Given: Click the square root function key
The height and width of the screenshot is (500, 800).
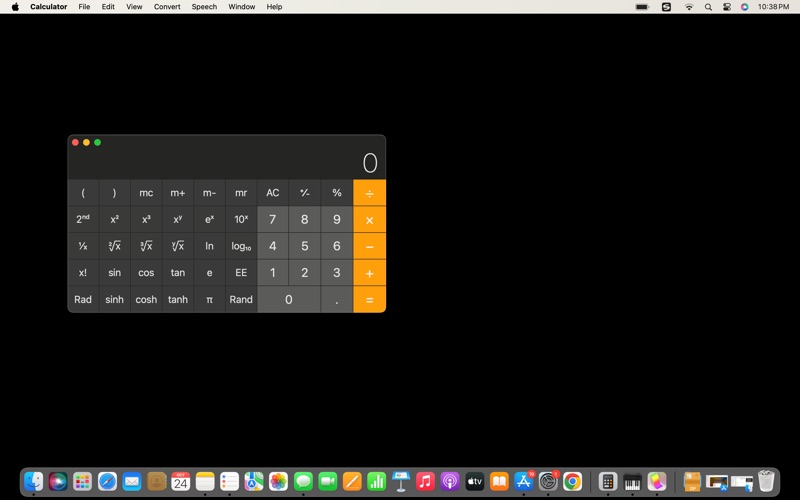Looking at the screenshot, I should tap(114, 246).
